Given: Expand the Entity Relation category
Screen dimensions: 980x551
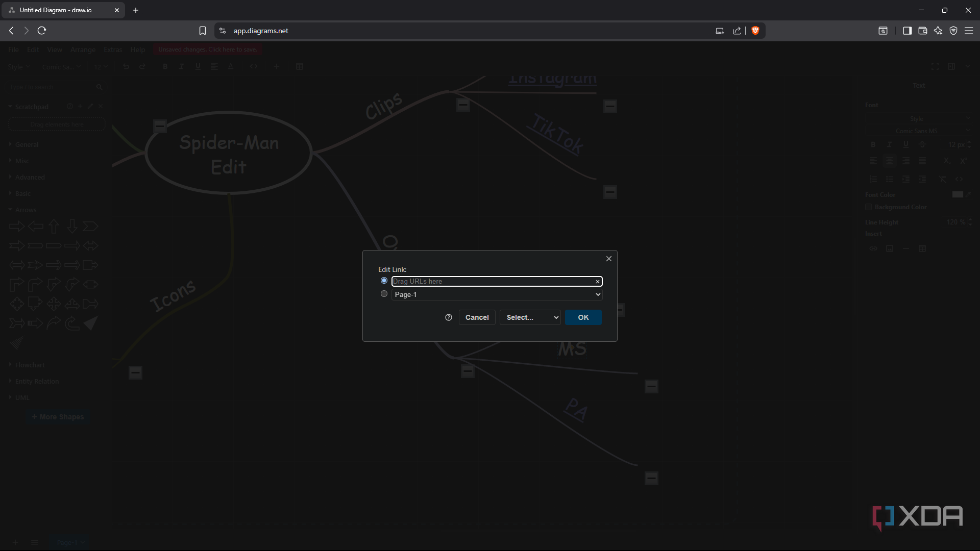Looking at the screenshot, I should click(37, 381).
